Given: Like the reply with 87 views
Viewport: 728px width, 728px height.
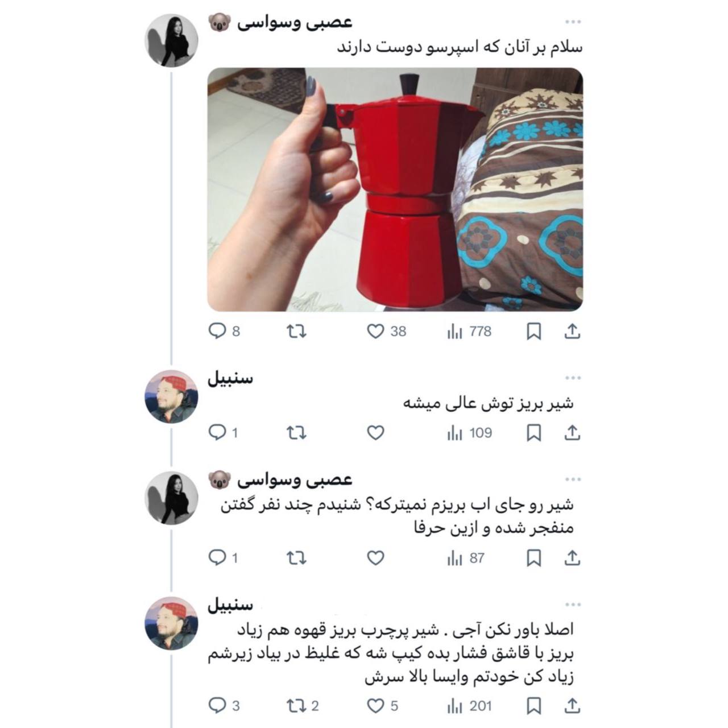Looking at the screenshot, I should pos(375,558).
